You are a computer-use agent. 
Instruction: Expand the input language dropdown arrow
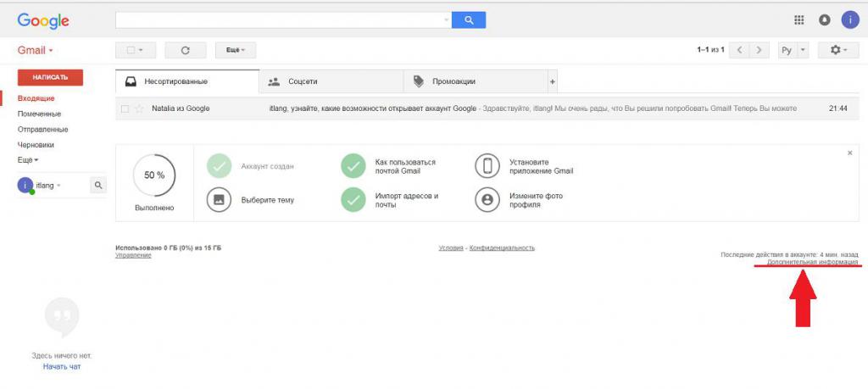(804, 50)
